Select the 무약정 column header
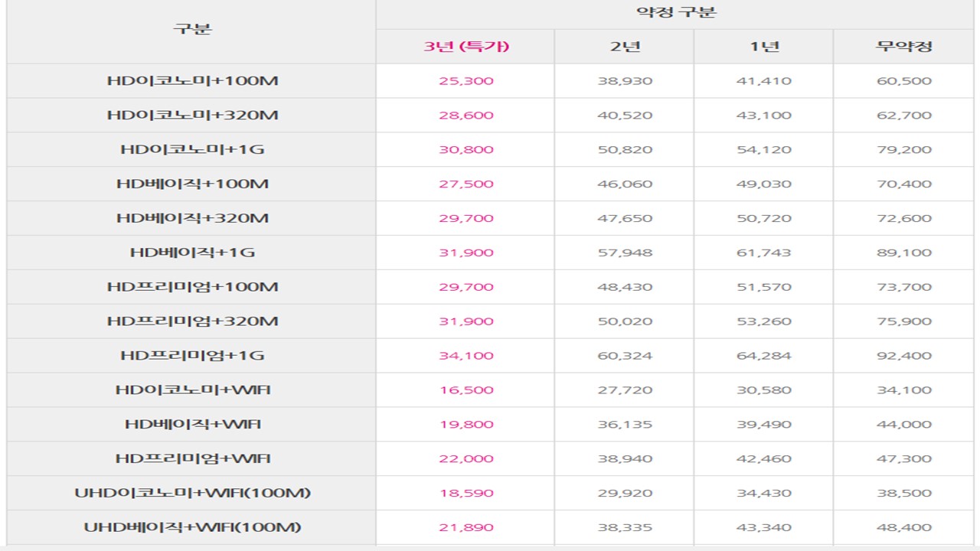 tap(904, 46)
